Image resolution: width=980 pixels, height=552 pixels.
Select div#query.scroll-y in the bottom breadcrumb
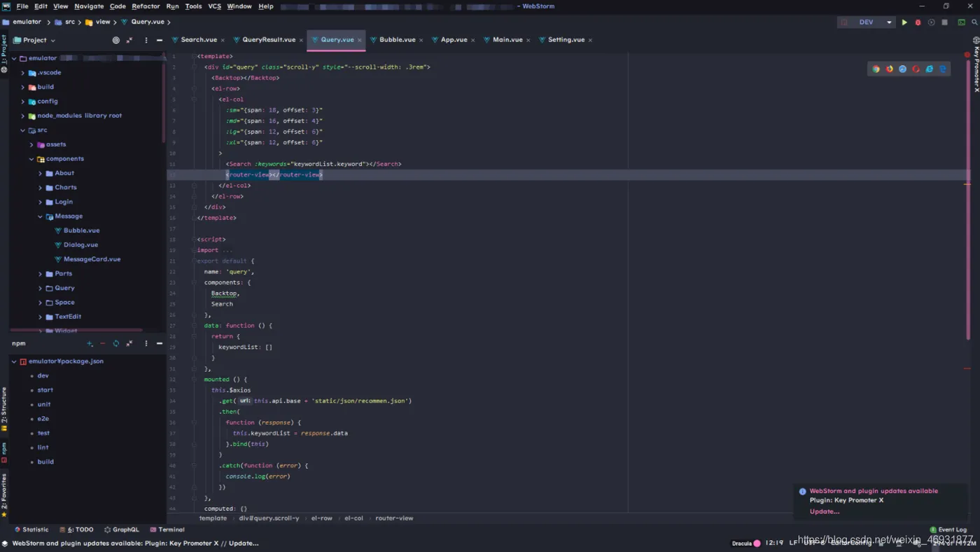269,518
